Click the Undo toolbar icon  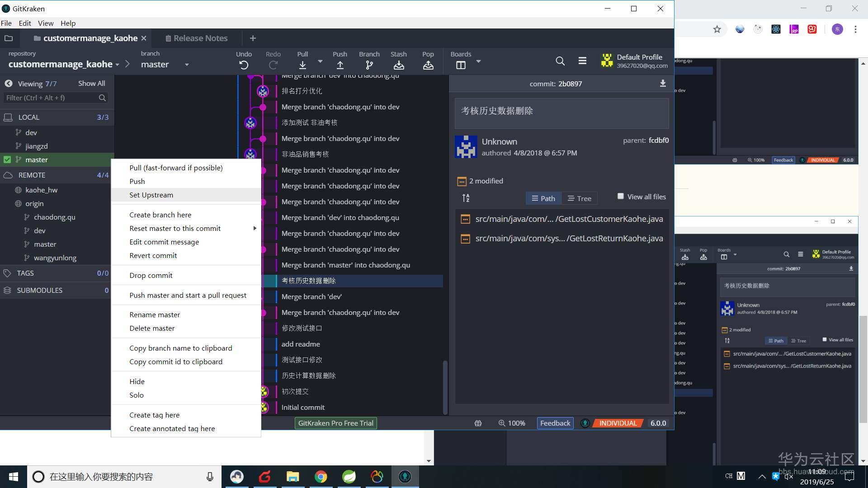244,65
